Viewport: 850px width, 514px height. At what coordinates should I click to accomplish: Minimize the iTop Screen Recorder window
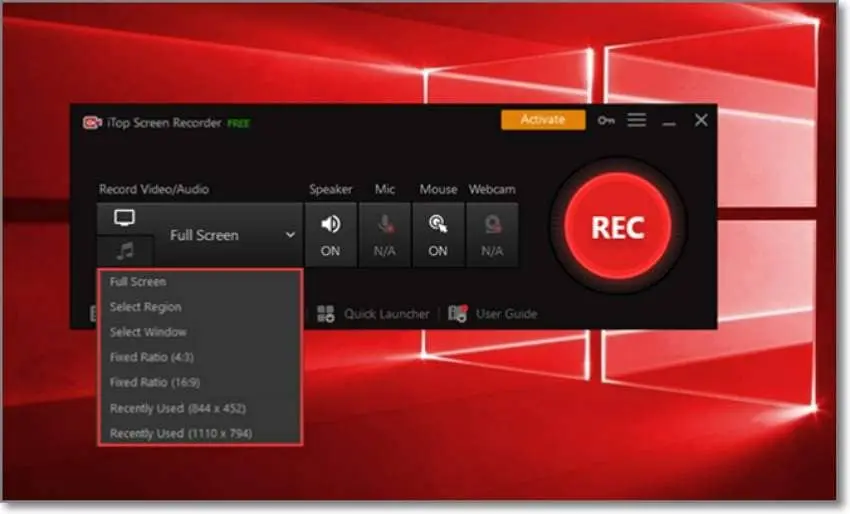(x=669, y=124)
